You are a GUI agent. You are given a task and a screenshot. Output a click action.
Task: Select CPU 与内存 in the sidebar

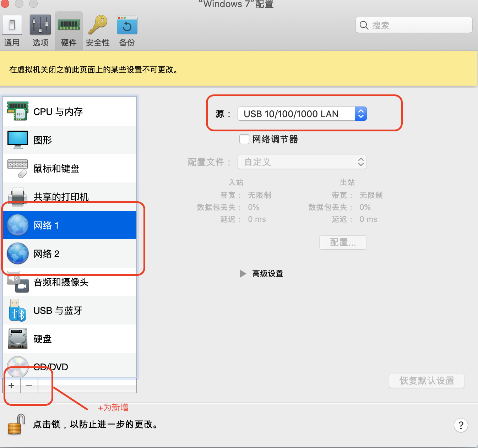[70, 111]
